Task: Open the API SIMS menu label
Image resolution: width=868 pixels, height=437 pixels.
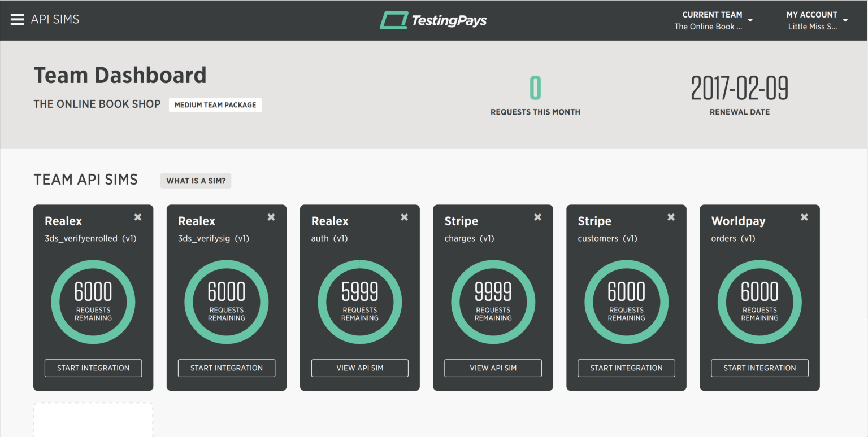Action: pos(55,19)
